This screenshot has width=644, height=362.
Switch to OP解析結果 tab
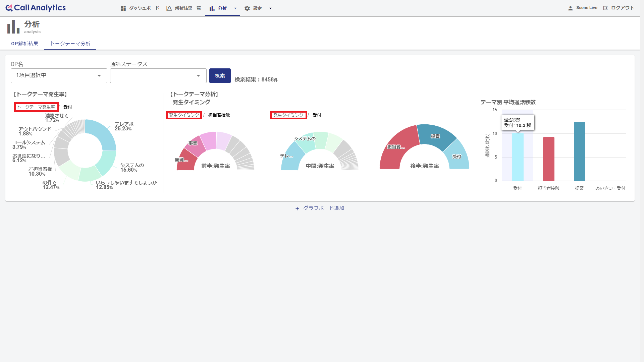25,44
